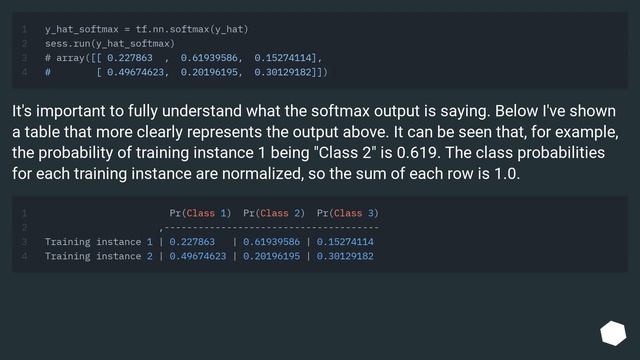Screen dimensions: 640x360
Task: Click tf.nn.softmax call in code
Action: 192,29
